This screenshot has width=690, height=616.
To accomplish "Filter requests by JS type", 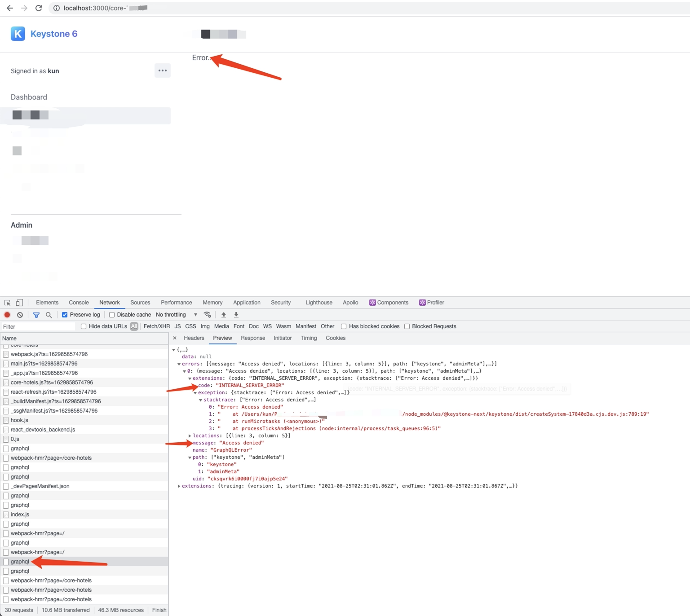I will pos(177,326).
